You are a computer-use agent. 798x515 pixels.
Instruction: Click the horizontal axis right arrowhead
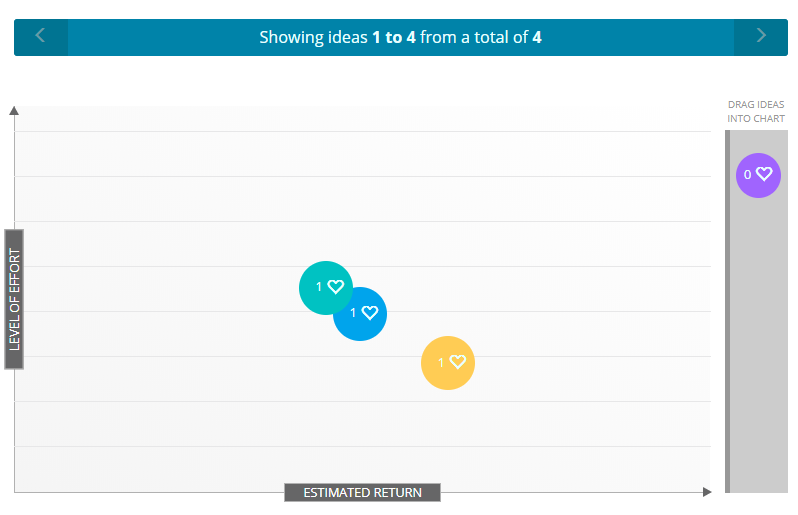707,492
